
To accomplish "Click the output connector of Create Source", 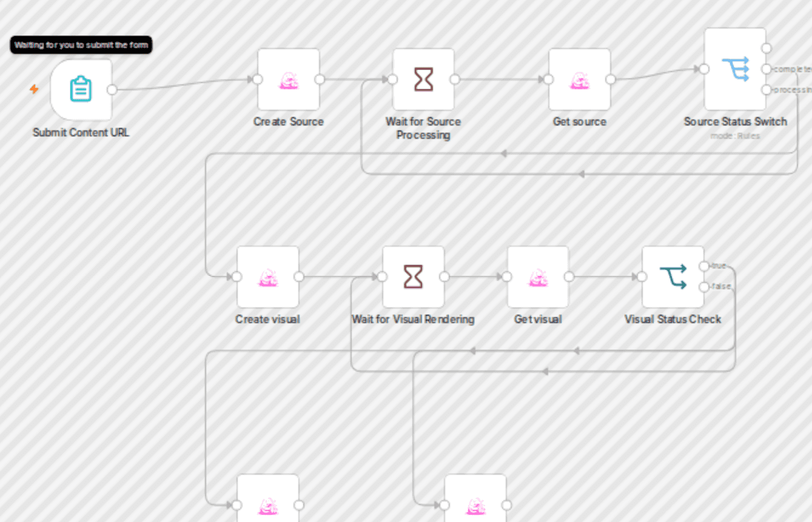I will pos(320,79).
